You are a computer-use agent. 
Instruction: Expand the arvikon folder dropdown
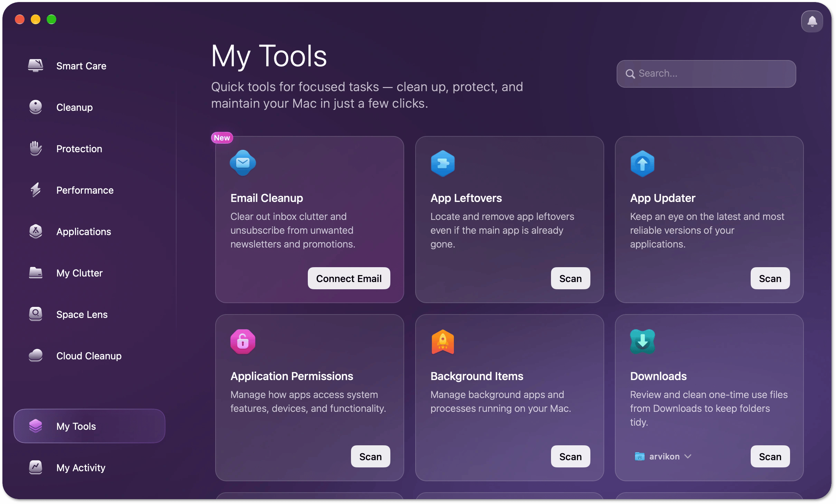[x=663, y=456]
